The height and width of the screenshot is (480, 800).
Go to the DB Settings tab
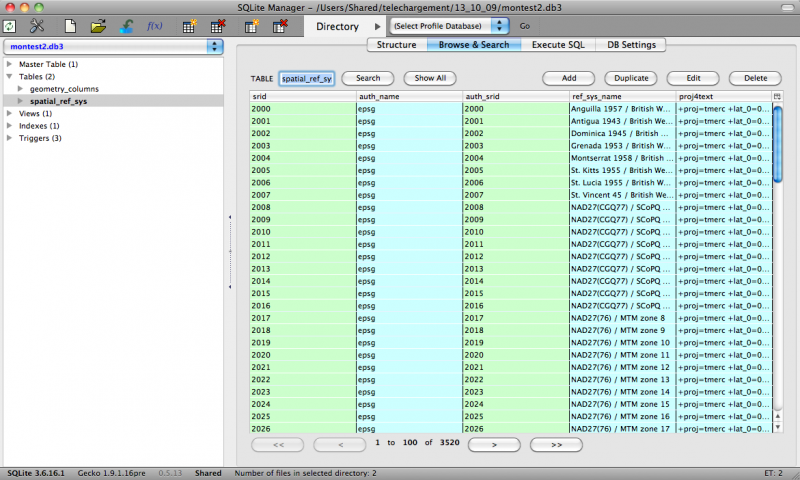pos(631,45)
